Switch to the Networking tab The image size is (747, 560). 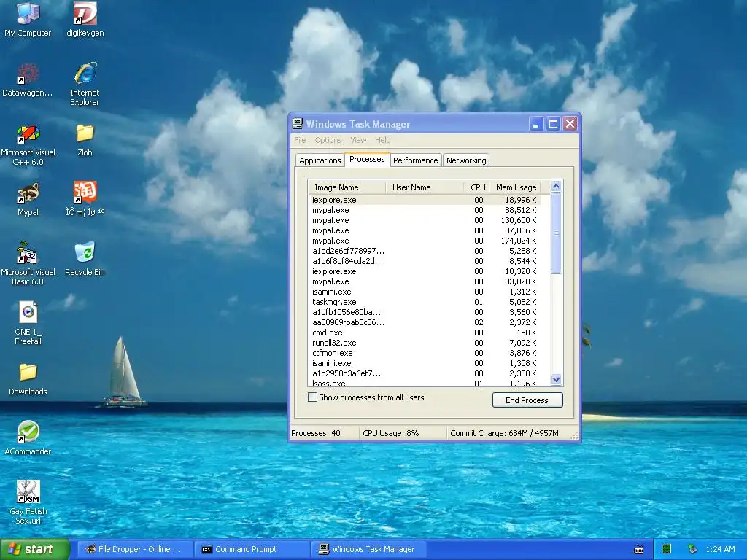466,160
